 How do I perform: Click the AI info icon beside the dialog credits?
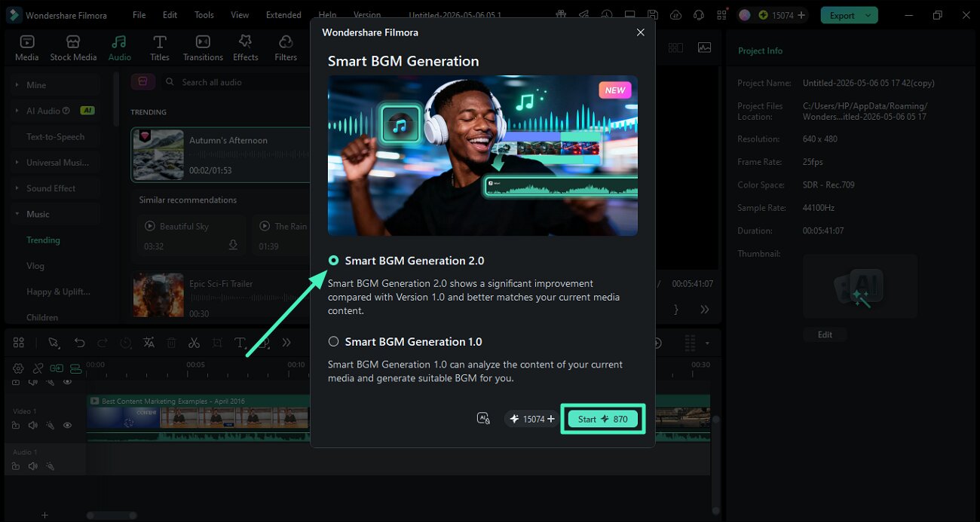click(x=484, y=418)
